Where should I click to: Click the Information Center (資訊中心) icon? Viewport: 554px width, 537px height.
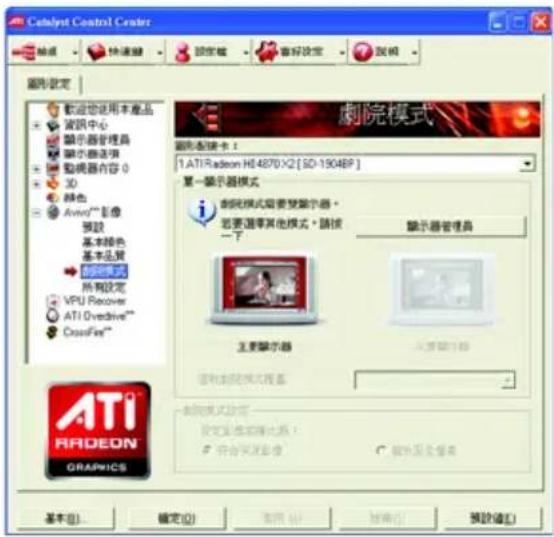point(53,125)
